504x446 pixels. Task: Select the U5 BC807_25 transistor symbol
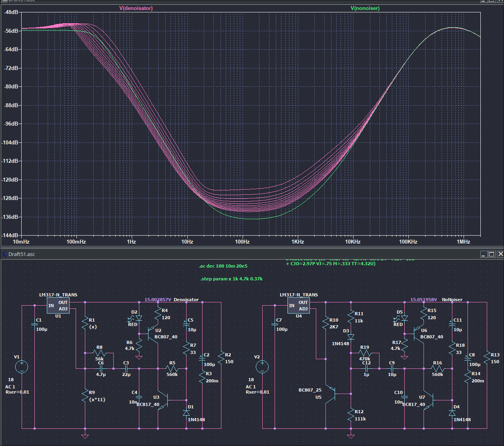click(331, 394)
